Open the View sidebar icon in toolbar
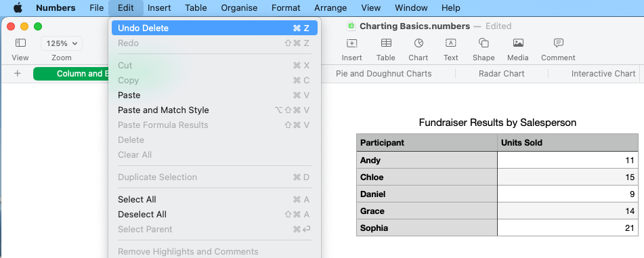The width and height of the screenshot is (644, 258). point(20,43)
